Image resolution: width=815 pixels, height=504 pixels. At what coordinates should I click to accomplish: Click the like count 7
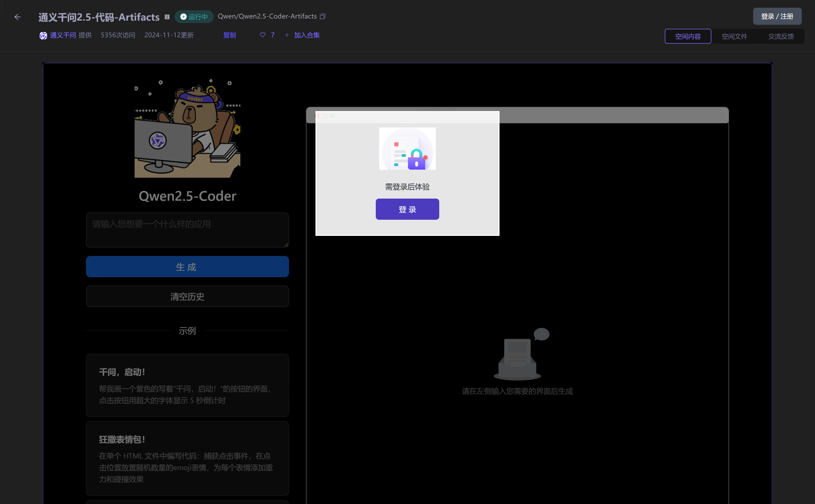point(273,35)
